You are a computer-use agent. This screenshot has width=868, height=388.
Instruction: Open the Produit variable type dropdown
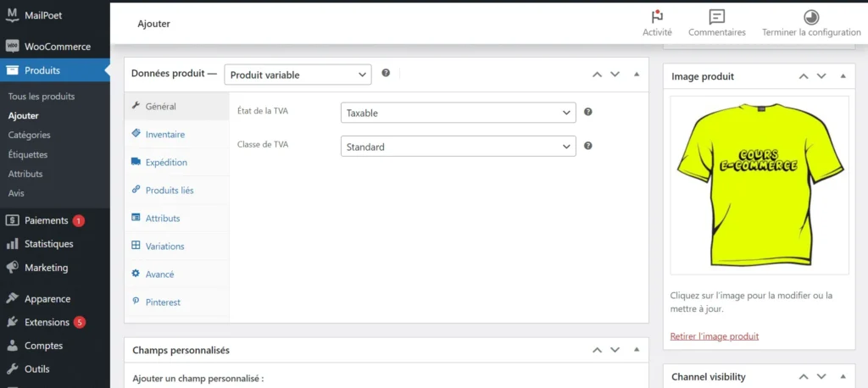[298, 75]
